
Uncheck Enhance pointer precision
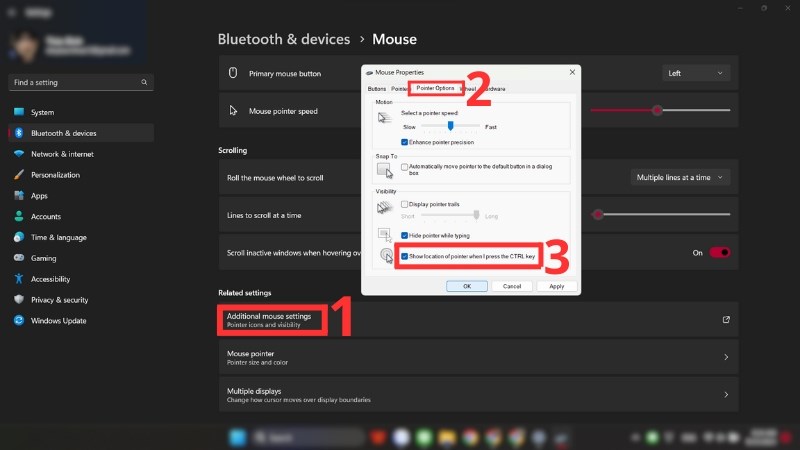[x=403, y=143]
